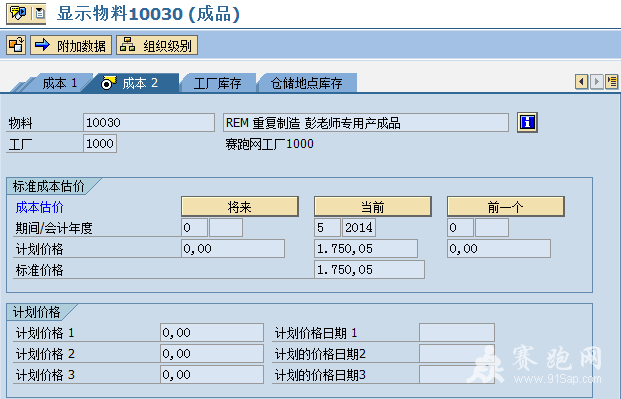Click the current 计划价格 field 1.750,05
Screen dimensions: 621x399
click(366, 248)
